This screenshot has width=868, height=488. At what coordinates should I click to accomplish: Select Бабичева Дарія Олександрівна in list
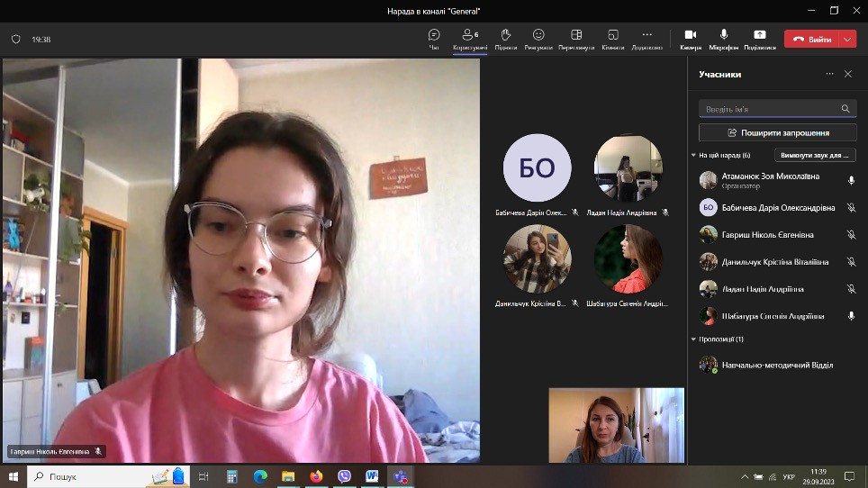point(777,207)
